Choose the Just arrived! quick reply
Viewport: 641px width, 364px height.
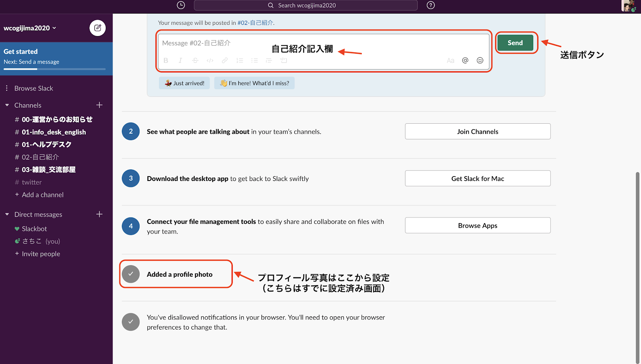[184, 83]
